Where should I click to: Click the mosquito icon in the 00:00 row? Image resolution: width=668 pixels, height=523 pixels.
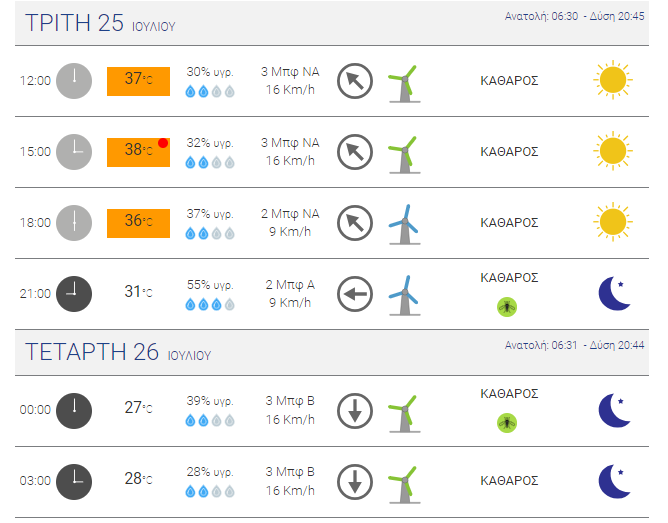(507, 423)
